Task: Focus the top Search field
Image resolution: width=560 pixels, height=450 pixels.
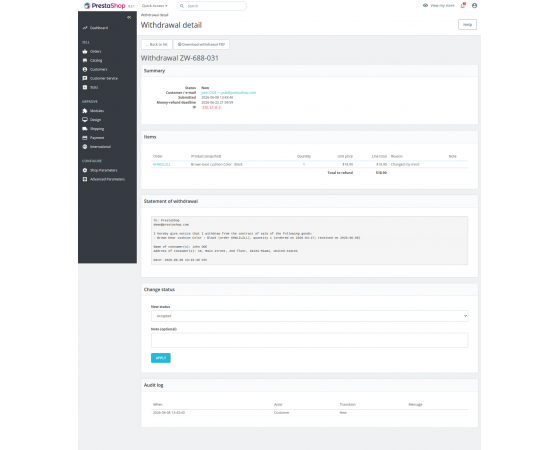Action: 211,6
